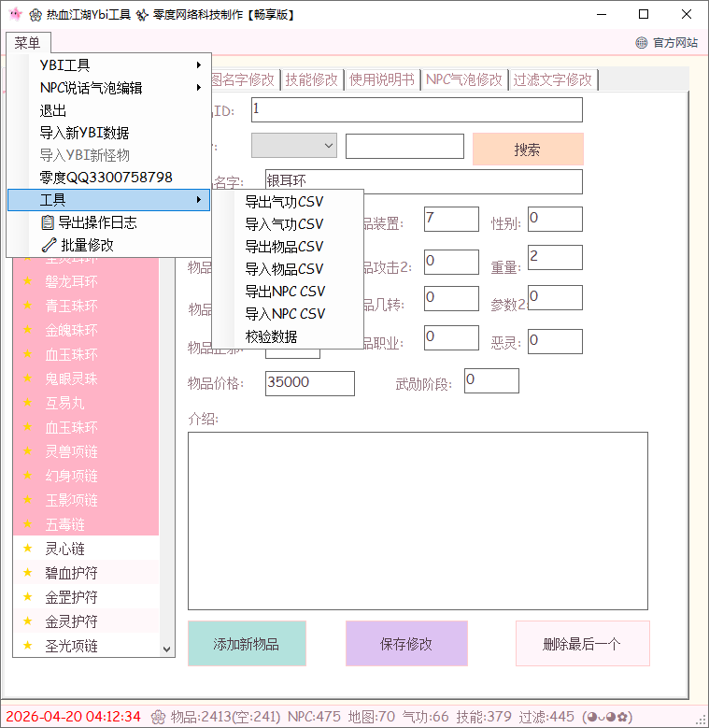The width and height of the screenshot is (709, 728).
Task: Click the 添加新物品 button
Action: click(x=247, y=644)
